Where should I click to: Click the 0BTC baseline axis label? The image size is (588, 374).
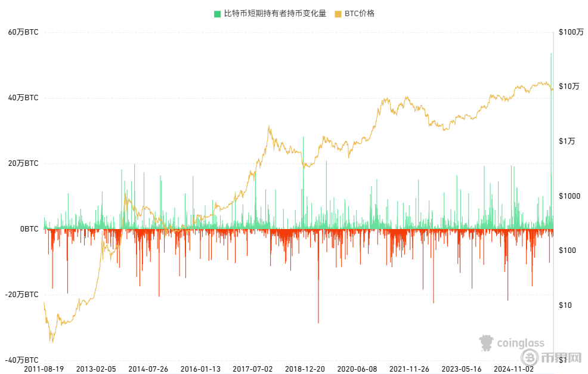[x=28, y=229]
